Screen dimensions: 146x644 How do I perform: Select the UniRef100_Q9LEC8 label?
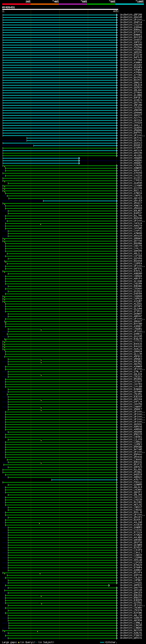[131, 85]
